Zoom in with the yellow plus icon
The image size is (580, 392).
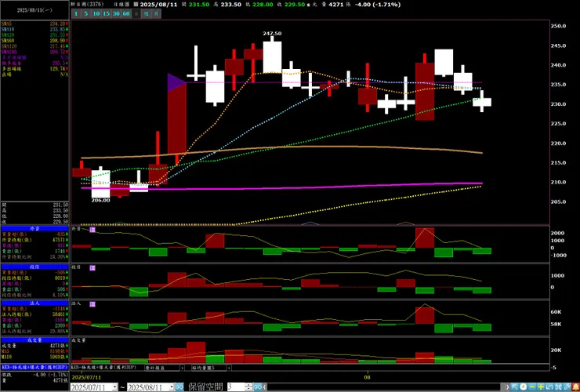point(541,387)
